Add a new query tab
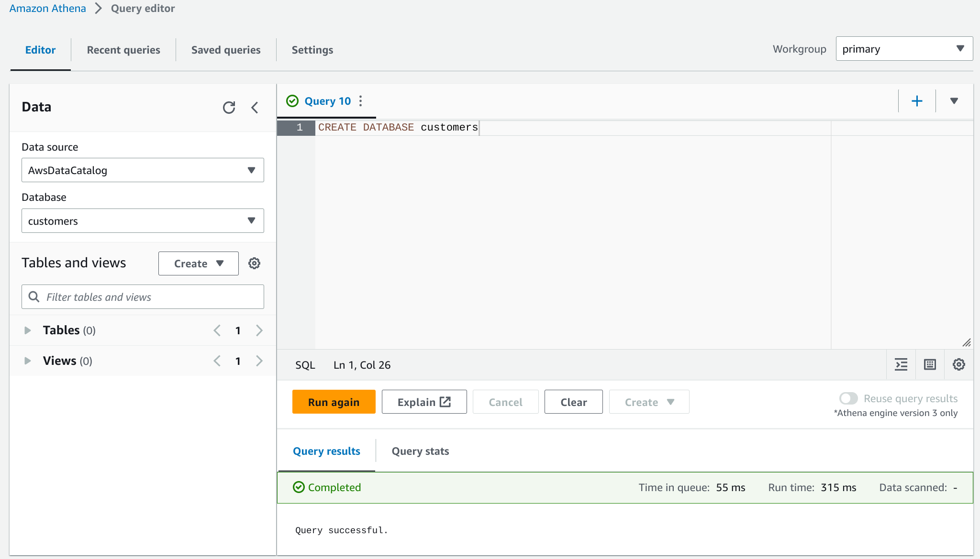 [x=917, y=101]
